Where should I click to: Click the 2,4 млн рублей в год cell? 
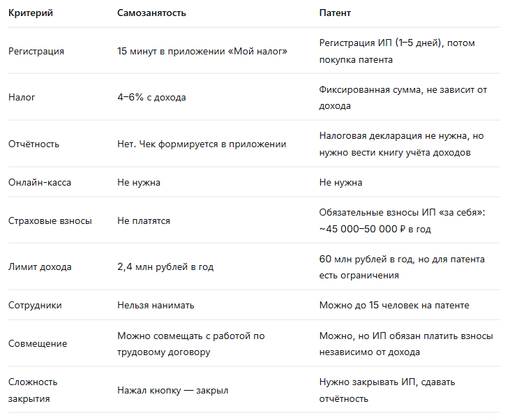click(x=165, y=267)
